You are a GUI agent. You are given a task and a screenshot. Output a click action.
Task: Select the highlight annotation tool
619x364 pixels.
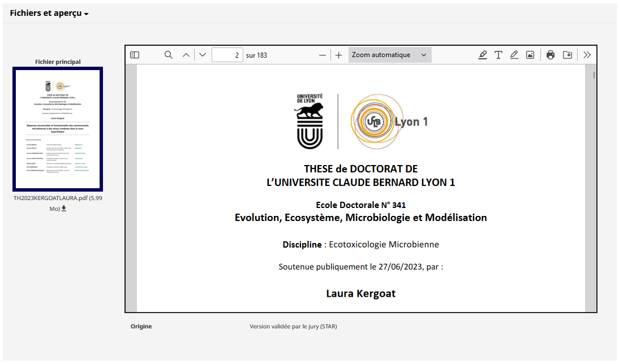[x=483, y=55]
